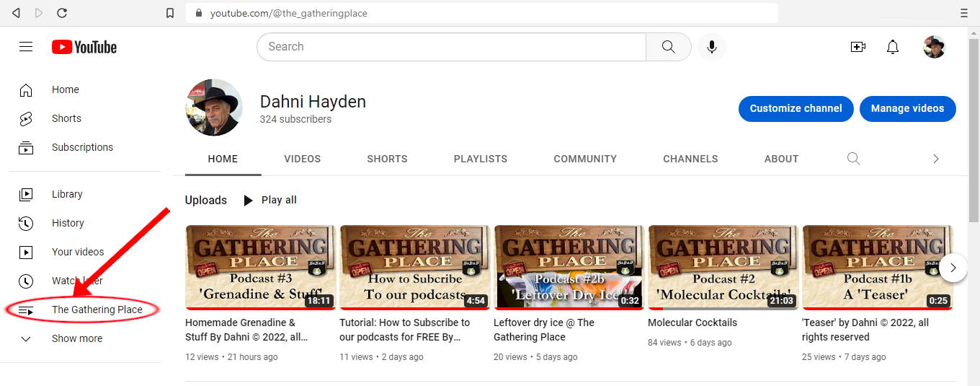Click the Subscriptions sidebar icon
The width and height of the screenshot is (980, 386).
point(26,148)
